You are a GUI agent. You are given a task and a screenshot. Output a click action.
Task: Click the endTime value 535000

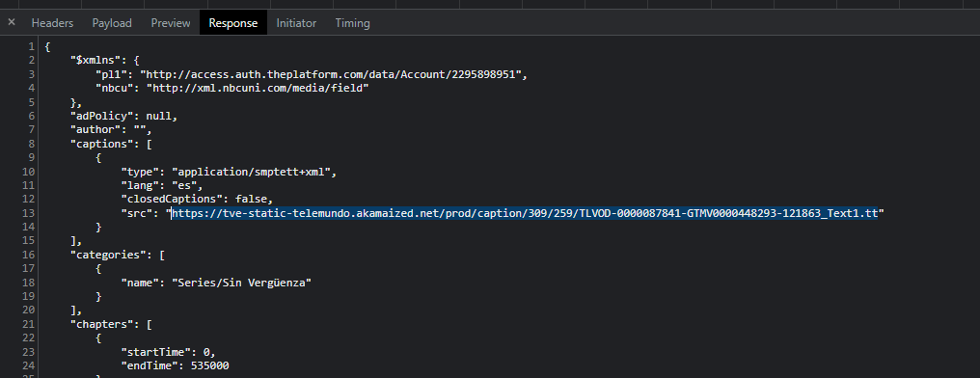tap(210, 365)
